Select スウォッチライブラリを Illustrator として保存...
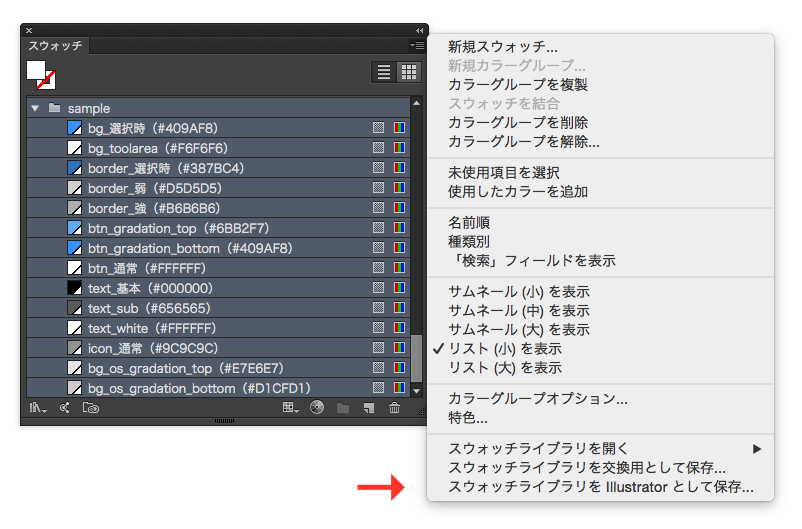 (600, 487)
